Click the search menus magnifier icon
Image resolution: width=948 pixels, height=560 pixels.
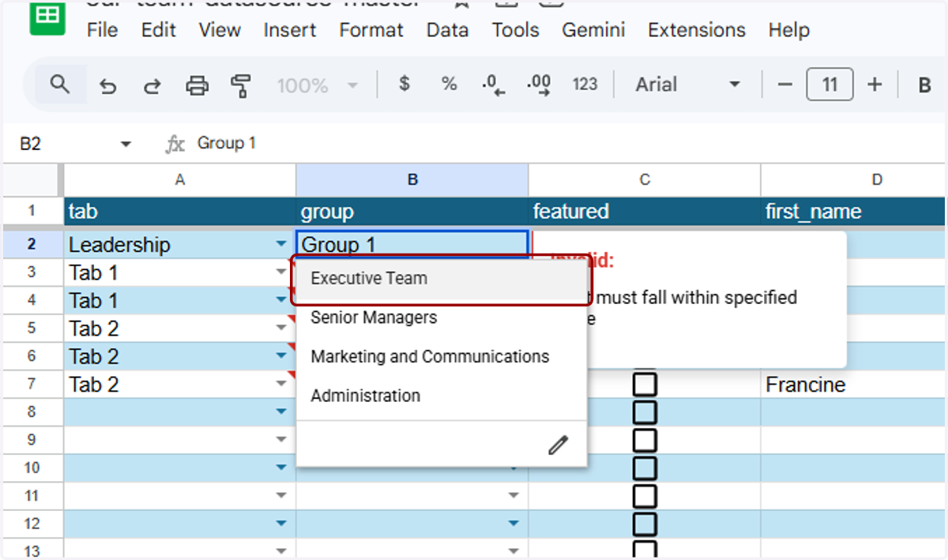[60, 84]
